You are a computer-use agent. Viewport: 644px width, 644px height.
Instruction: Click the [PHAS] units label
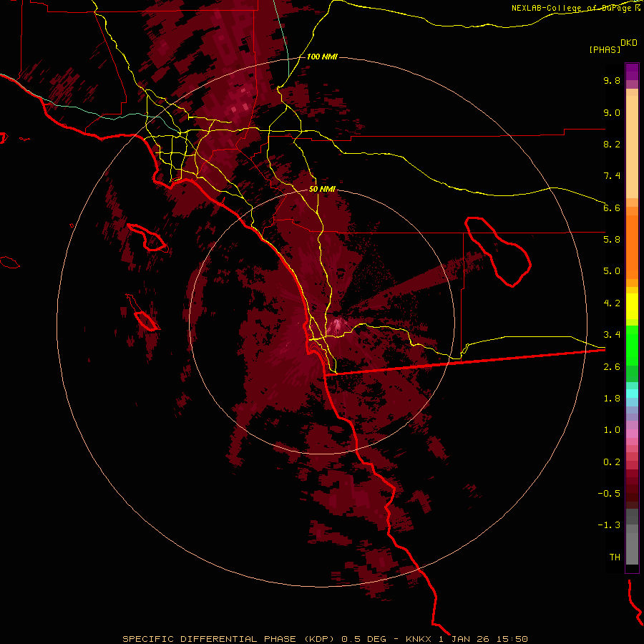(x=605, y=49)
